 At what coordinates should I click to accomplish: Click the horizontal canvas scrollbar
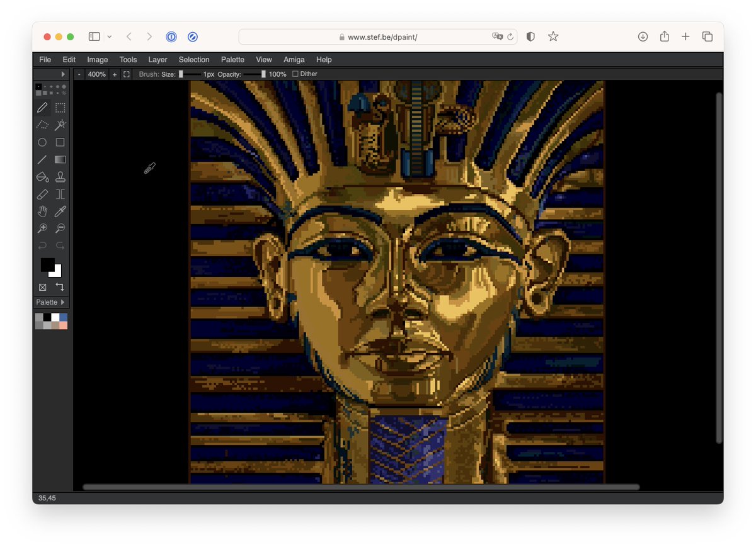click(361, 487)
